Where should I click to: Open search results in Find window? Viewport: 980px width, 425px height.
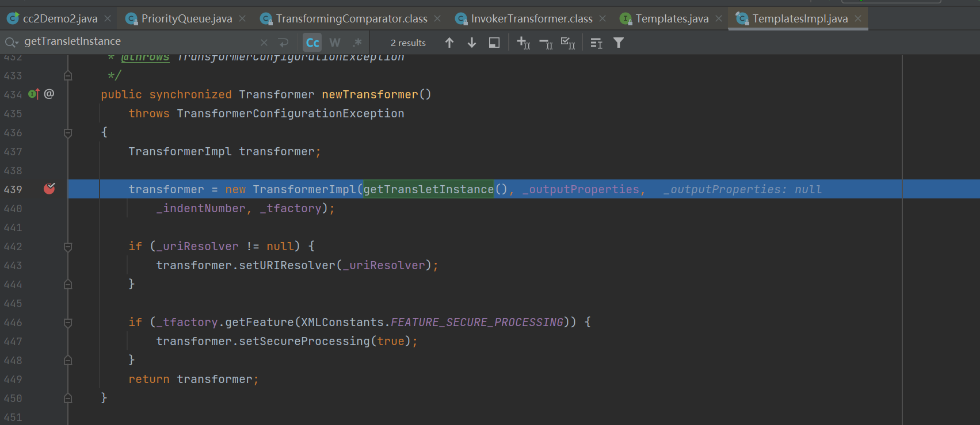(x=494, y=43)
